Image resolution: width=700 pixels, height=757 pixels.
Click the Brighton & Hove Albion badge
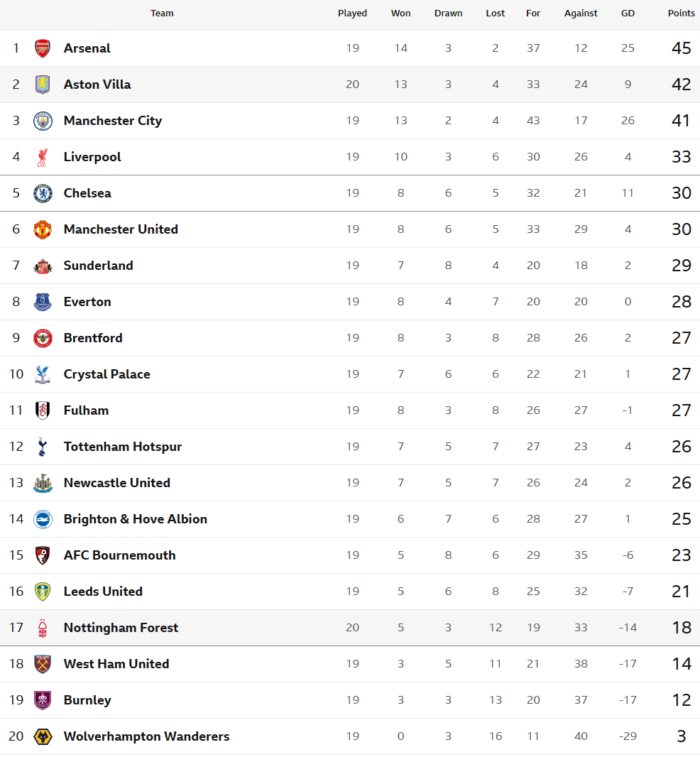coord(43,519)
